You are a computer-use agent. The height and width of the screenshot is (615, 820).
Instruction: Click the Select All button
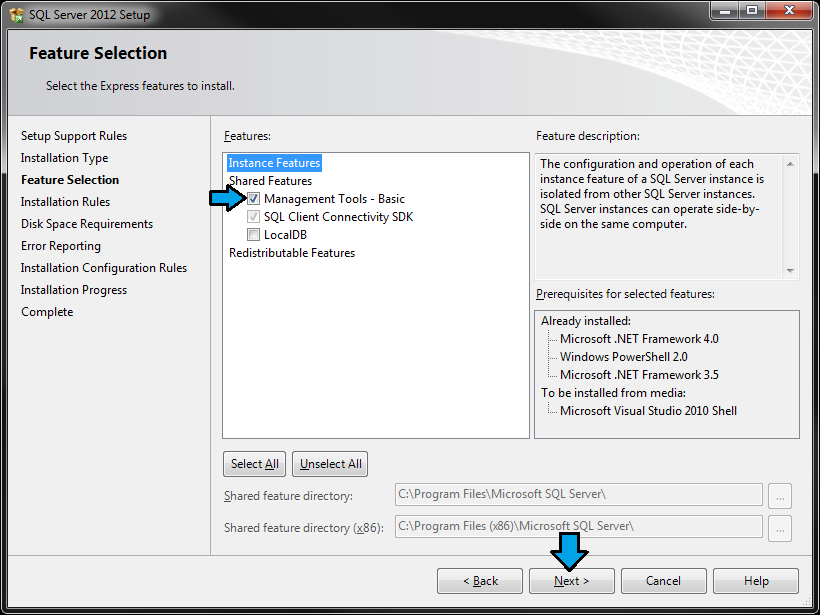[x=255, y=464]
